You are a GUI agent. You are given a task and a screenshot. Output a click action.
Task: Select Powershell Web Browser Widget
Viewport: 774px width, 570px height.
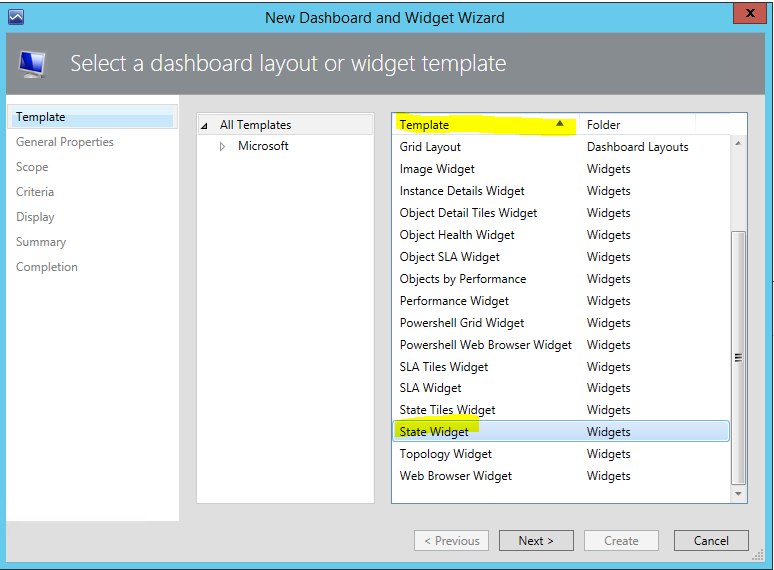[x=561, y=345]
